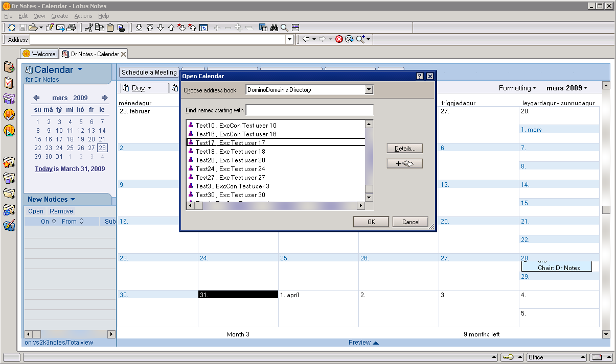This screenshot has height=364, width=616.
Task: Click the magnifier Search icon in the toolbar
Action: pyautogui.click(x=284, y=28)
